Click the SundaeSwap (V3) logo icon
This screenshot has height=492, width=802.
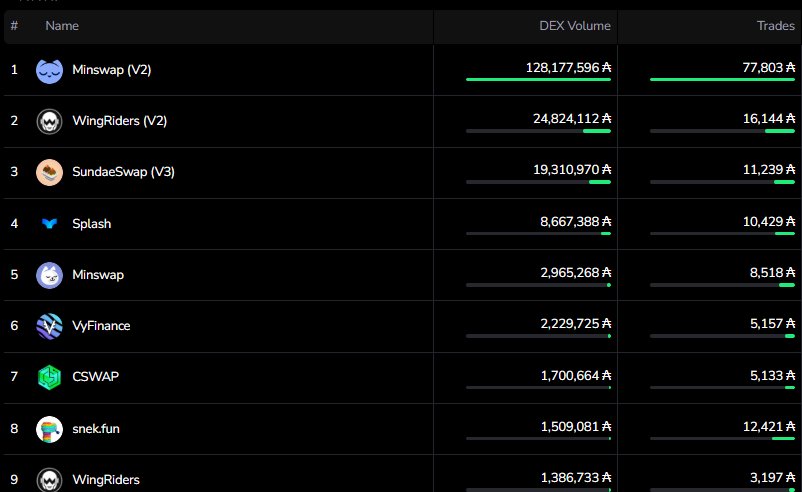(x=49, y=172)
